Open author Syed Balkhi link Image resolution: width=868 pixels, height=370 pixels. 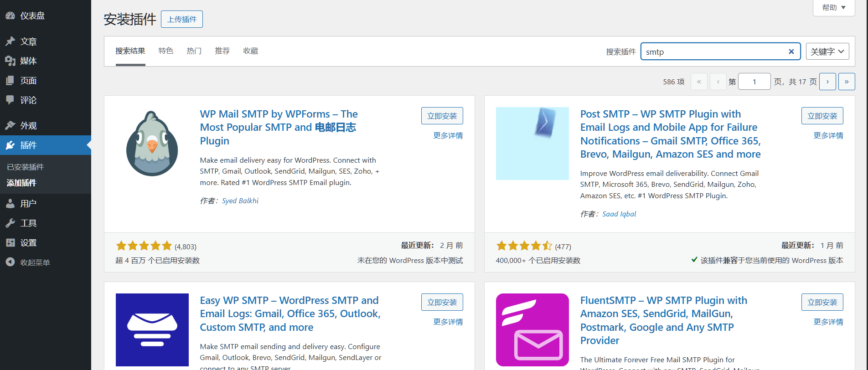tap(240, 200)
